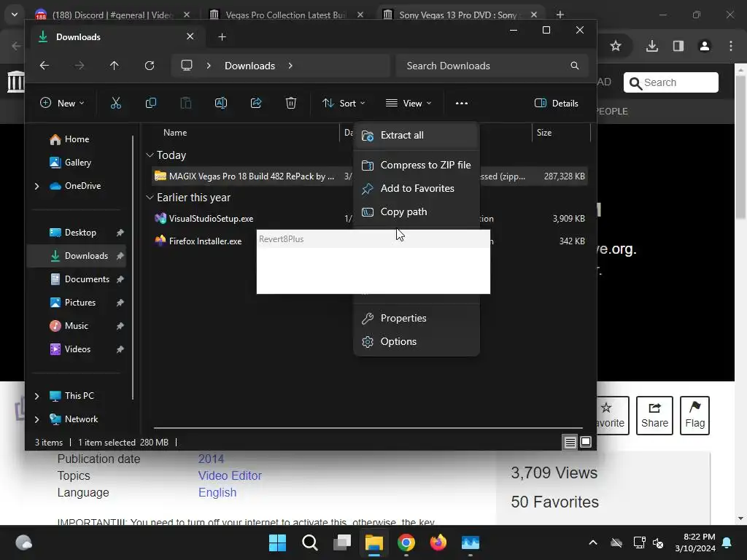Click the chevron after Downloads in address bar
747x560 pixels.
[x=290, y=65]
